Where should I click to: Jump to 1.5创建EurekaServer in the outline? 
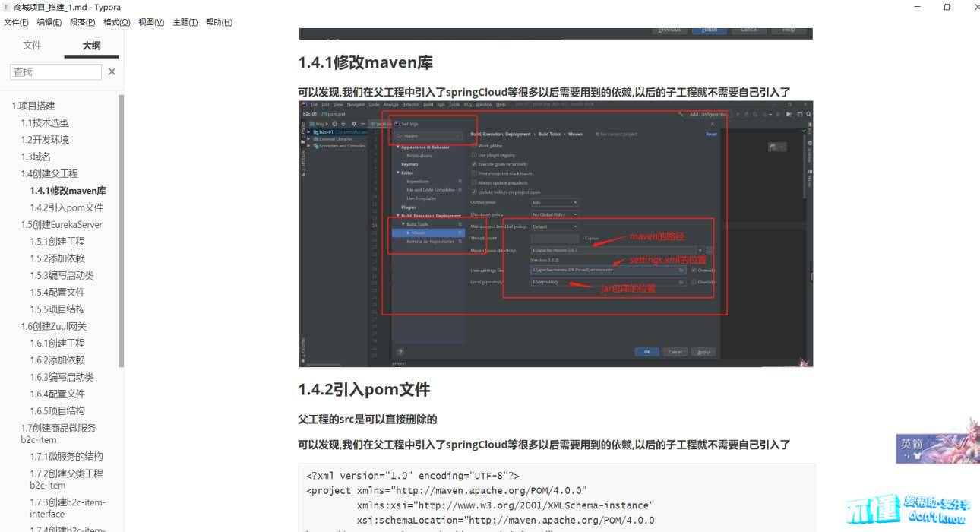pos(62,224)
